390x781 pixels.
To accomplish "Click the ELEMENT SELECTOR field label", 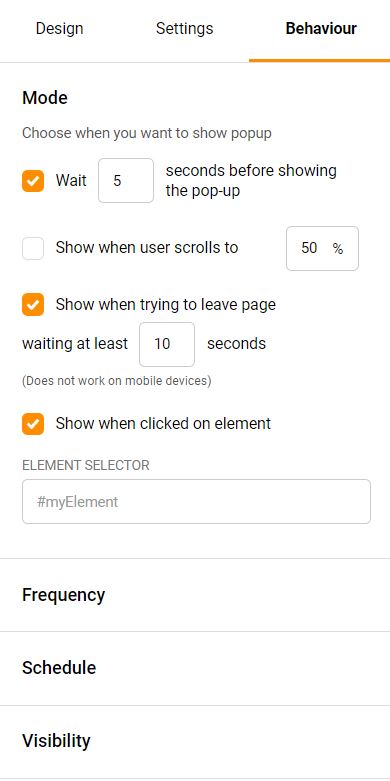I will pyautogui.click(x=86, y=465).
